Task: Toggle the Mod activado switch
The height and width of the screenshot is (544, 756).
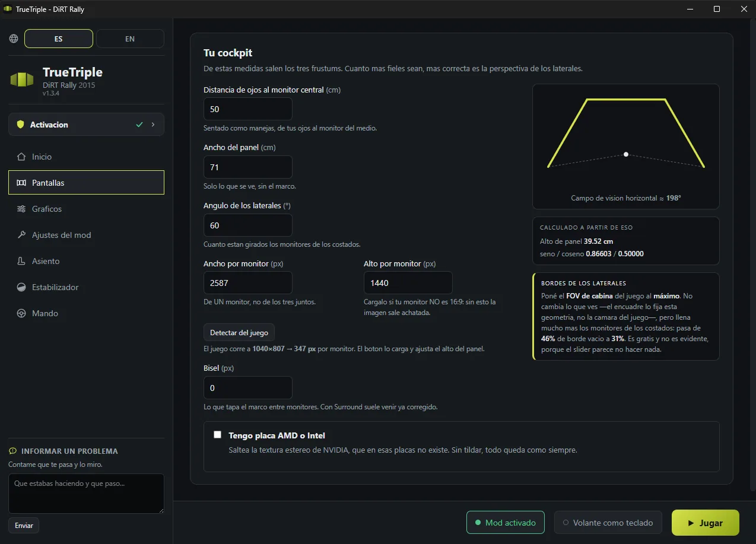Action: pos(505,523)
